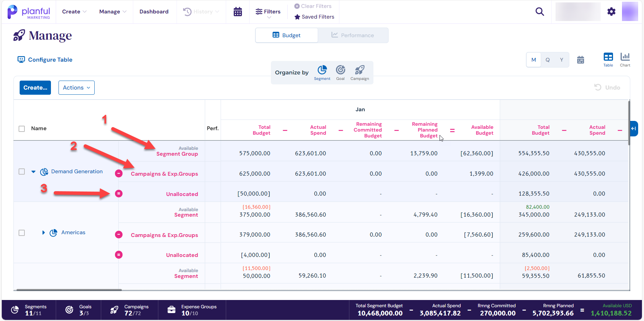The height and width of the screenshot is (321, 644).
Task: Collapse the Demand Generation tree arrow
Action: [33, 172]
